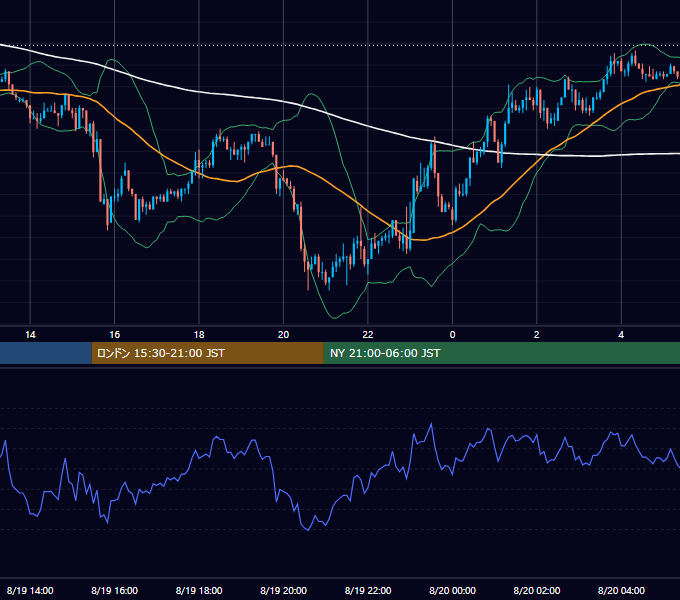Click the 8/19 16:00 date label
The image size is (680, 600).
click(x=114, y=590)
